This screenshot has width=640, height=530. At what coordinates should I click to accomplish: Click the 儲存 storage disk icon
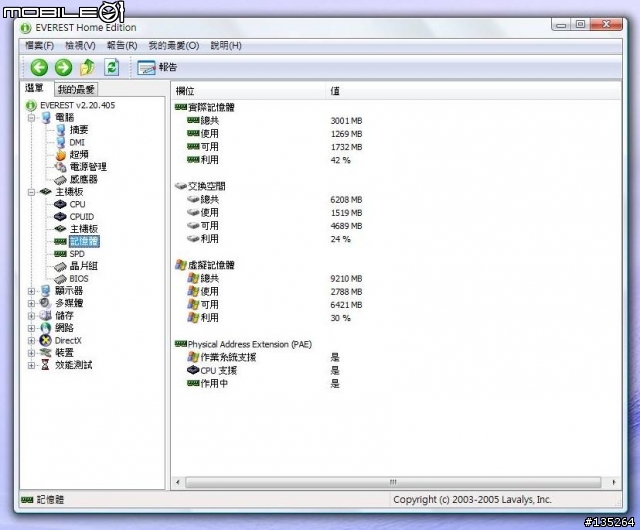tap(45, 316)
